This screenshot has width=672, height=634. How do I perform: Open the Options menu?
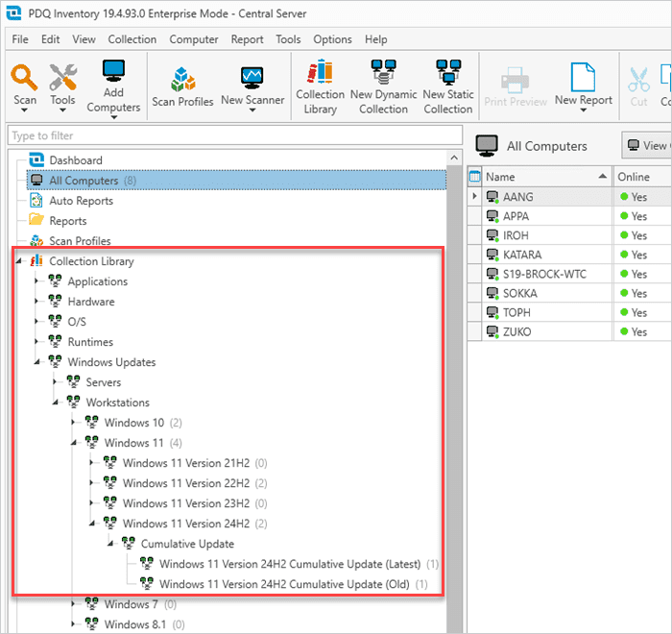pos(332,39)
